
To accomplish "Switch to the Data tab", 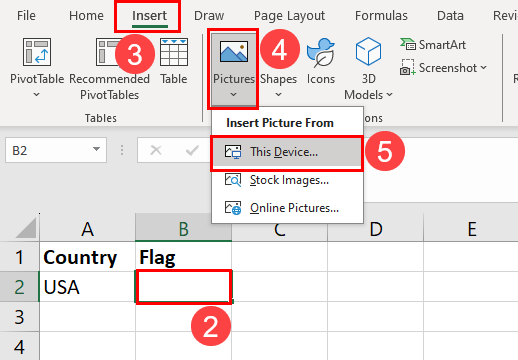I will (450, 16).
